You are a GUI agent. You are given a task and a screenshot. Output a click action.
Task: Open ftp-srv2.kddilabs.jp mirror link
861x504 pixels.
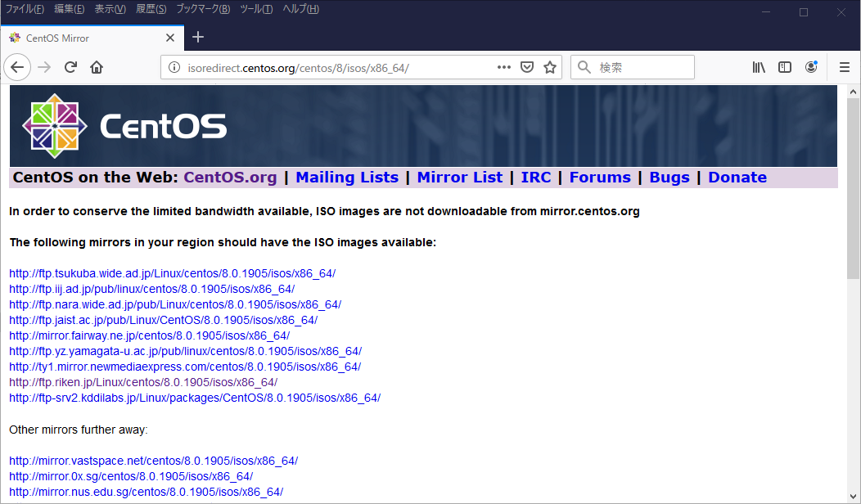[195, 398]
